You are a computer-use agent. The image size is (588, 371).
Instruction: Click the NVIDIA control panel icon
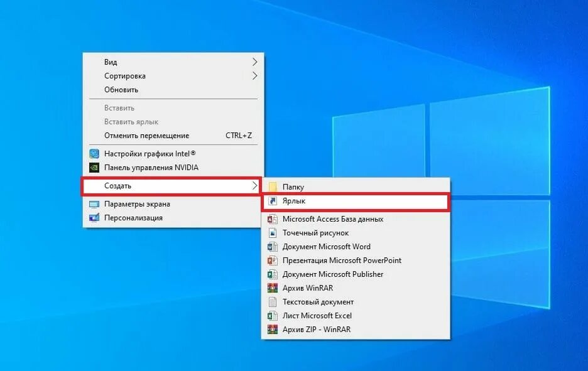pyautogui.click(x=94, y=168)
